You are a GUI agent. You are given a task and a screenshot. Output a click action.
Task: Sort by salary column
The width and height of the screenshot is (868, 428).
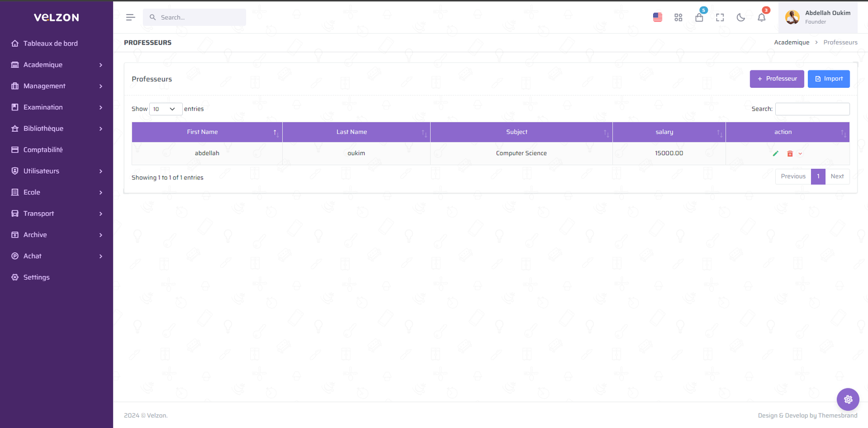[x=669, y=132]
